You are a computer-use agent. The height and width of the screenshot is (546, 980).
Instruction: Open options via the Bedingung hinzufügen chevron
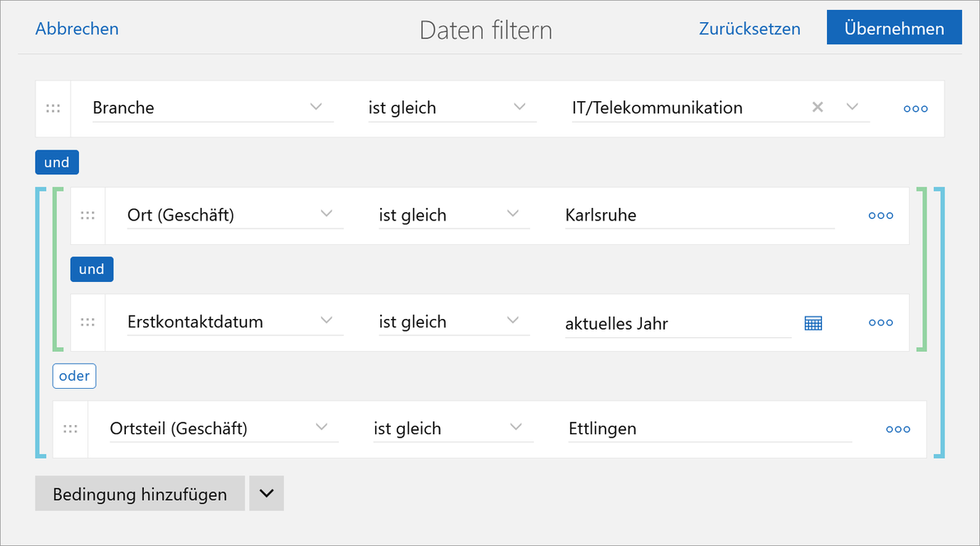pos(266,493)
